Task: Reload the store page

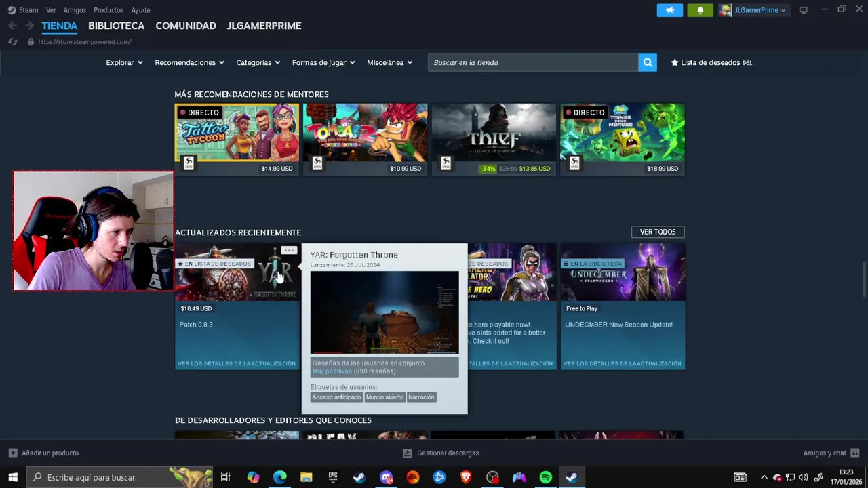Action: point(12,42)
